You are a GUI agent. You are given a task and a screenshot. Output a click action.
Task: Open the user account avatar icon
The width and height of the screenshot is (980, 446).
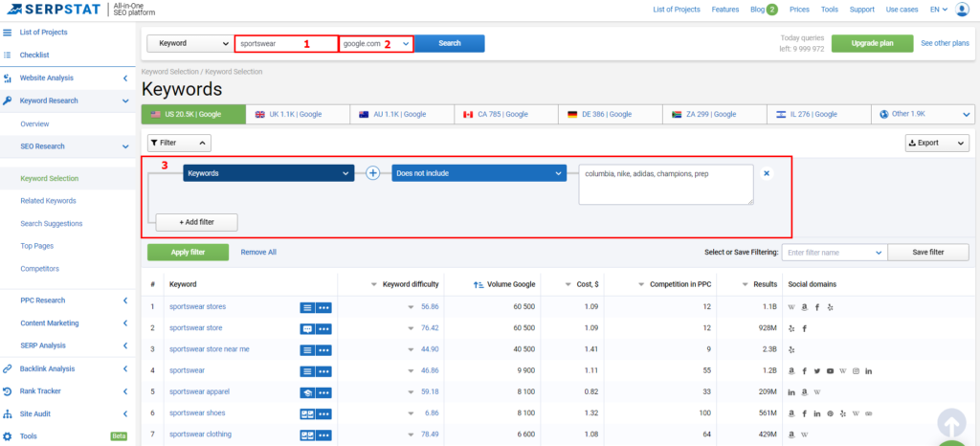(x=961, y=10)
